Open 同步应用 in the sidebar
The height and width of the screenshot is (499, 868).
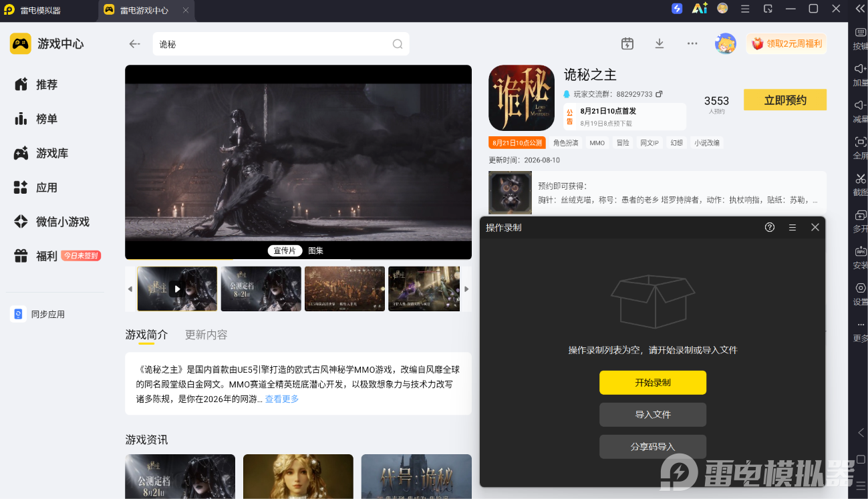tap(39, 314)
